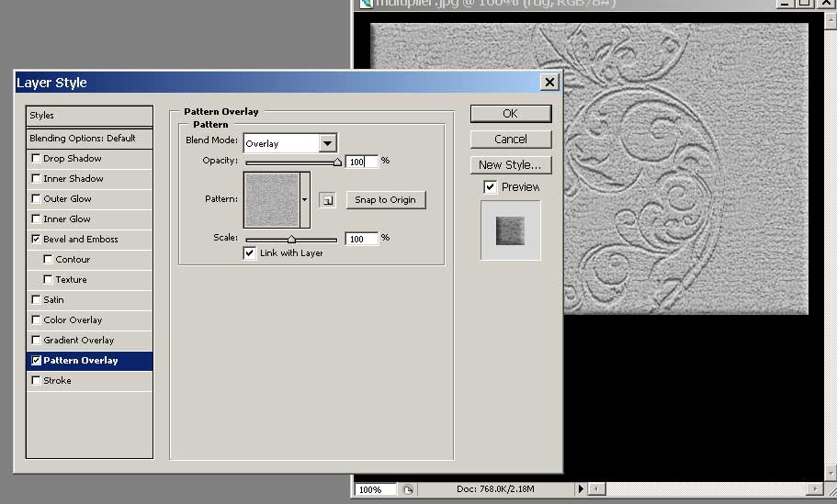Image resolution: width=837 pixels, height=504 pixels.
Task: Click the layer style preview thumbnail
Action: point(511,230)
